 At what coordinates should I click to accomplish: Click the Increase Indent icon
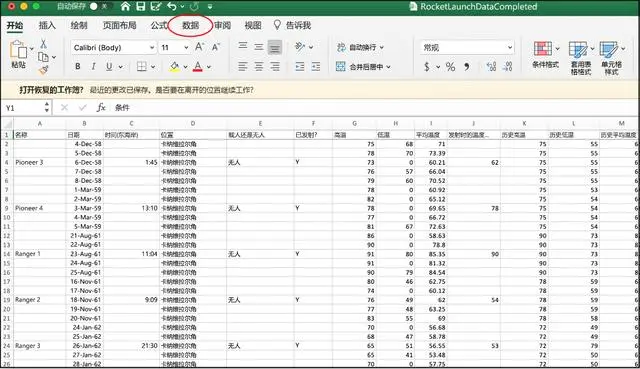click(316, 67)
